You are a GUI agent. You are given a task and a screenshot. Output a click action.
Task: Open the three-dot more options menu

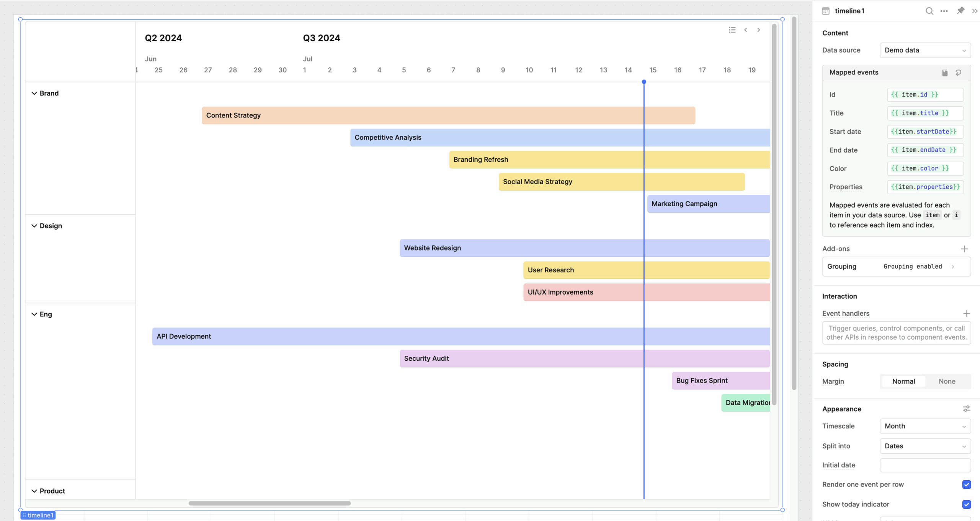944,11
